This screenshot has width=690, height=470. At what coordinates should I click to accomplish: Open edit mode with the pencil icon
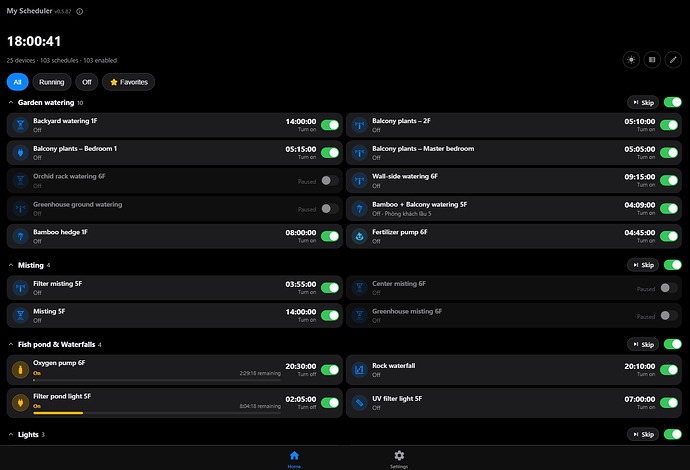click(x=673, y=59)
